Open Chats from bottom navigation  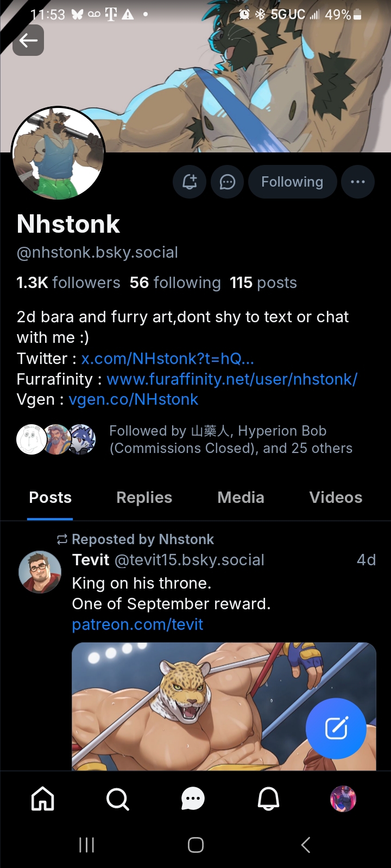pos(193,799)
